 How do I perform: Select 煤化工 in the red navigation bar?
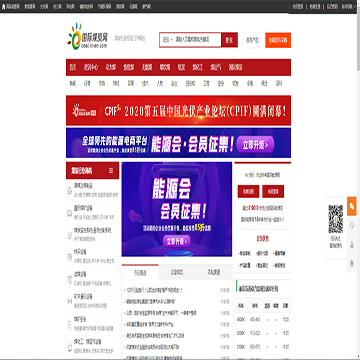tap(197, 67)
